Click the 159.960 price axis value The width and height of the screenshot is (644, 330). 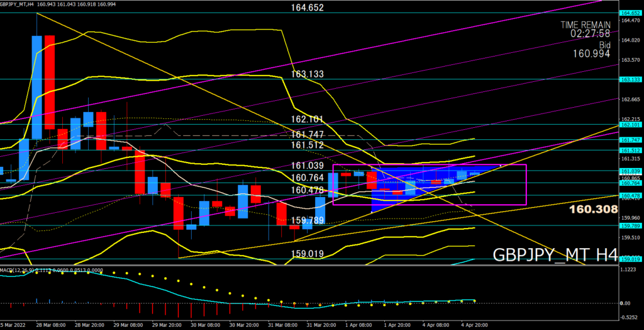click(x=630, y=218)
